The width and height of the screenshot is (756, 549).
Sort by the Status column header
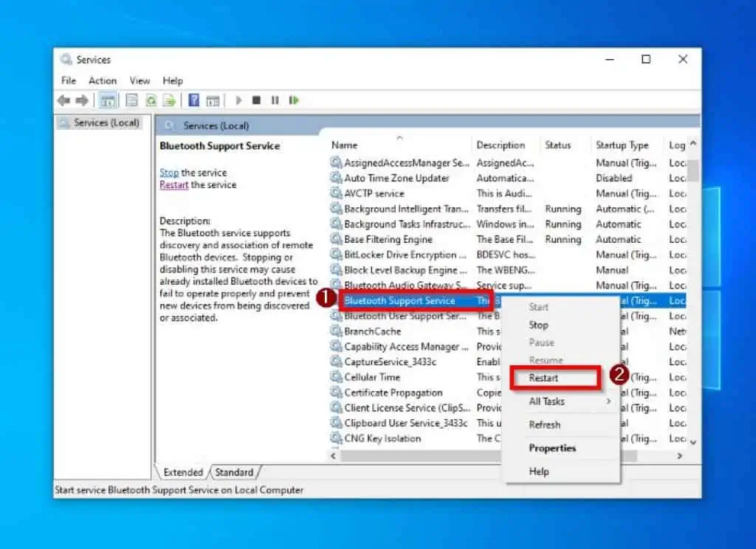[565, 145]
